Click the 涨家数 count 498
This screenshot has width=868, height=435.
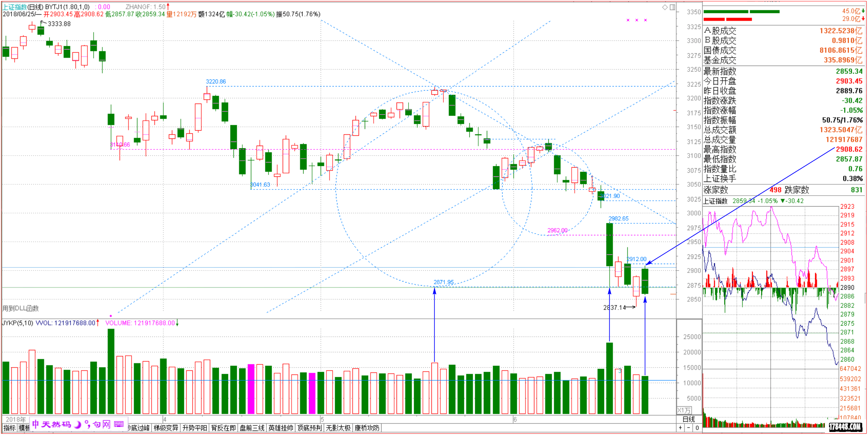[776, 190]
